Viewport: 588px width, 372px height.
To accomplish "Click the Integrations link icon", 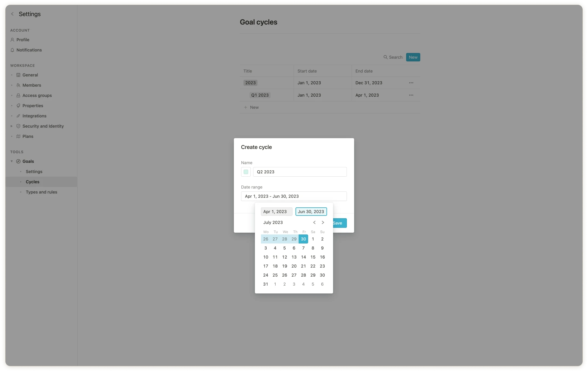I will [x=18, y=116].
